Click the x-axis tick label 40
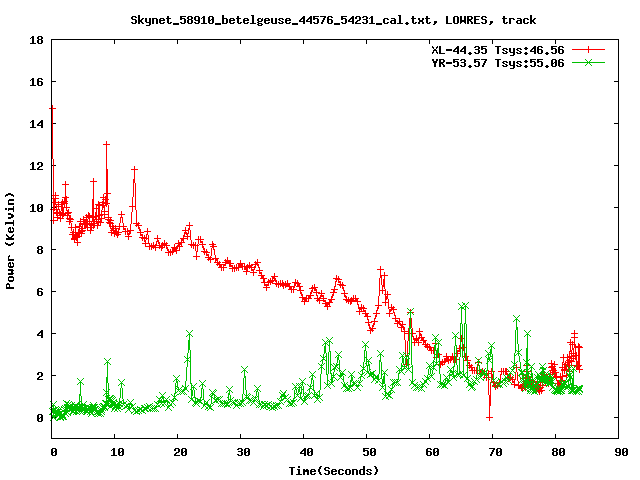This screenshot has width=640, height=480. pyautogui.click(x=306, y=452)
